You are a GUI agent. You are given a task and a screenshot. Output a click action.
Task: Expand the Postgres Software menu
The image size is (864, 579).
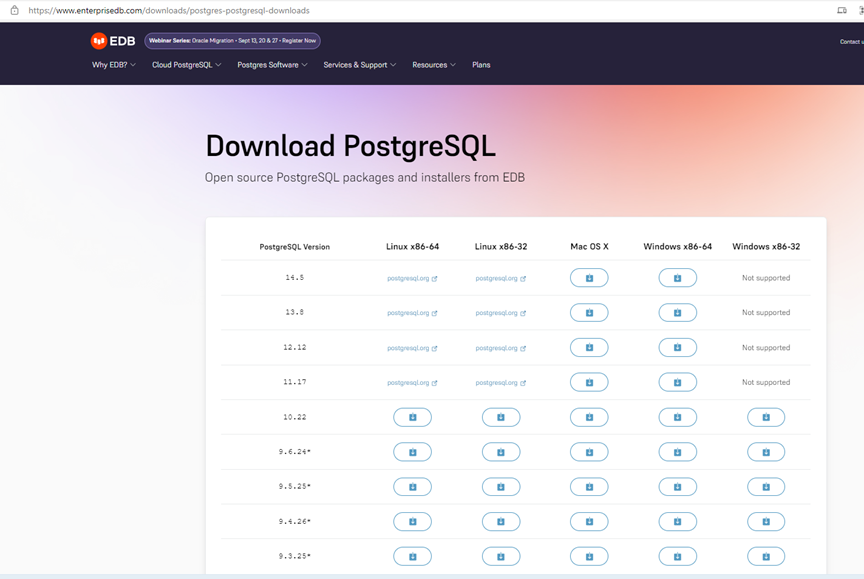(272, 65)
